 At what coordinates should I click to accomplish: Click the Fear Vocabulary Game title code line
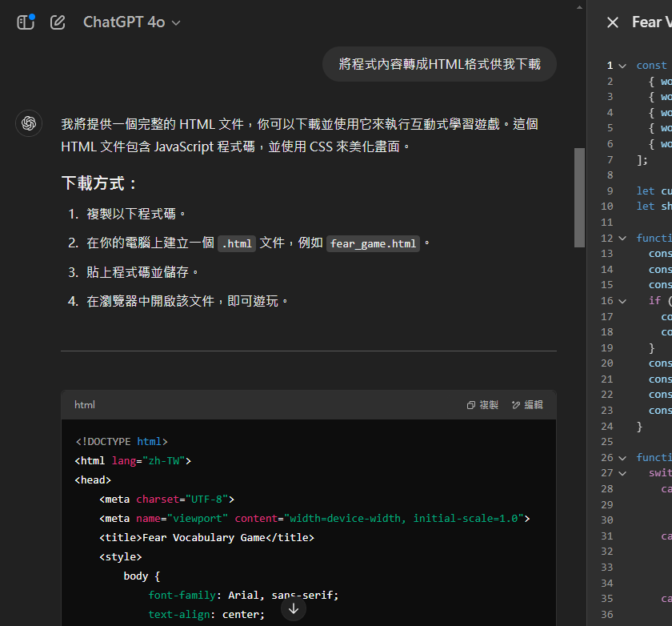coord(206,537)
